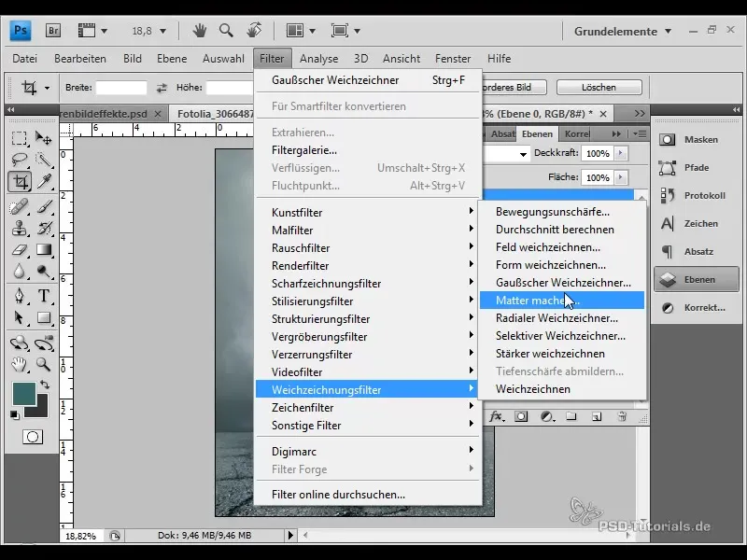Image resolution: width=747 pixels, height=560 pixels.
Task: Select the Magic Wand tool
Action: (44, 160)
